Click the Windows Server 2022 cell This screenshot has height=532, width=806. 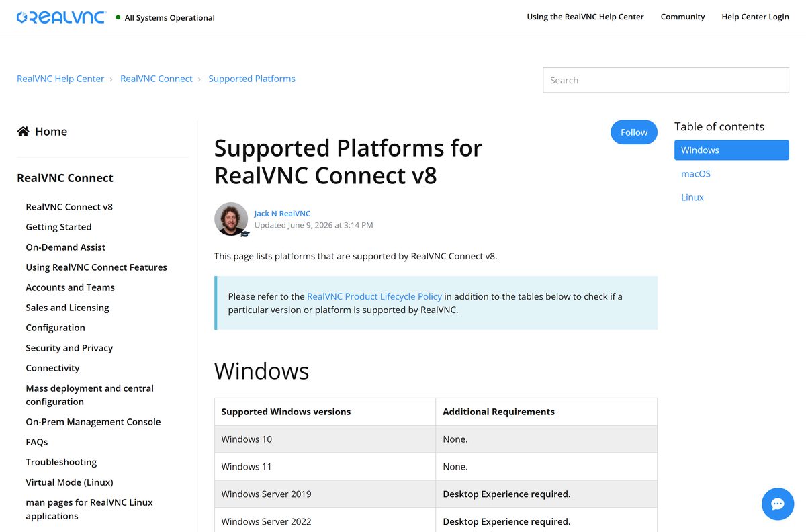[x=325, y=521]
